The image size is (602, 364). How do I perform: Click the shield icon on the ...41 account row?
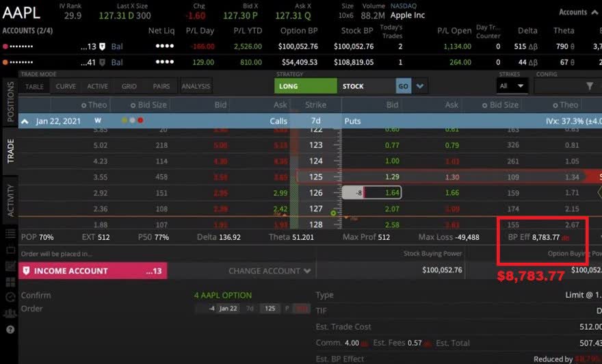102,62
